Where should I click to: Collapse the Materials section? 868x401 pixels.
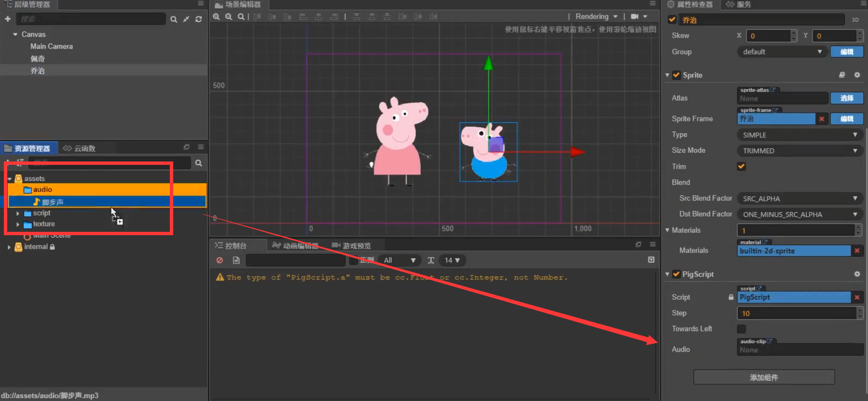click(667, 230)
